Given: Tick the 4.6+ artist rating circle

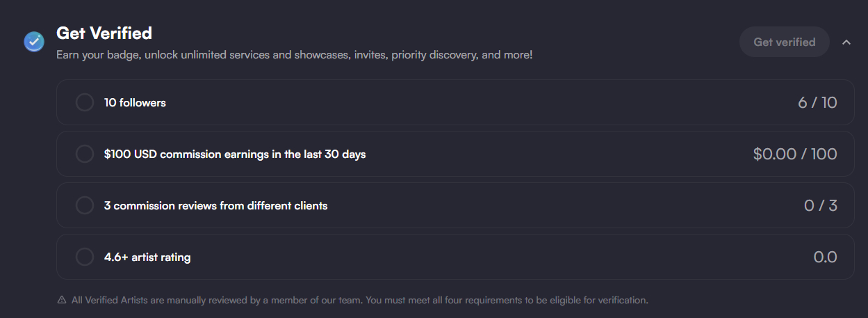Looking at the screenshot, I should (x=84, y=257).
